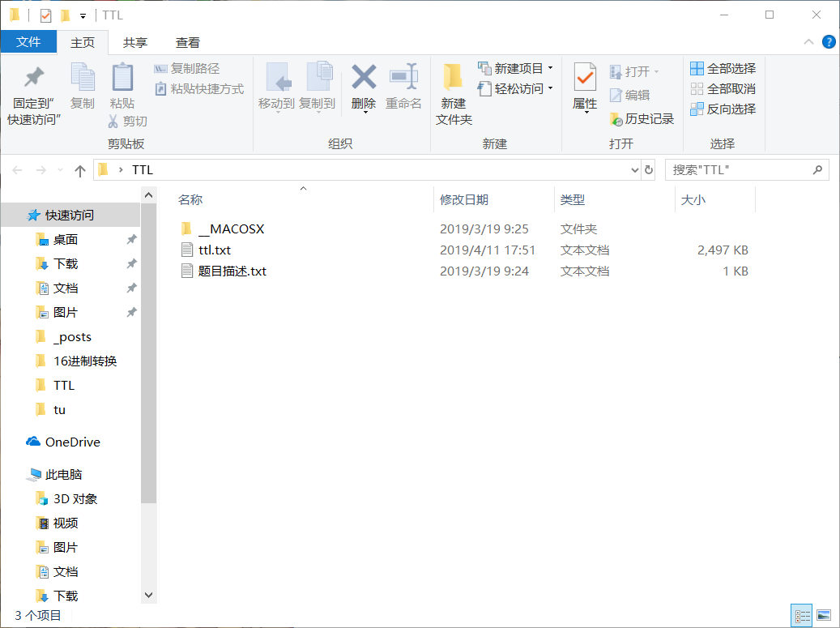The image size is (840, 628).
Task: Click the 删除 red X icon
Action: (364, 77)
